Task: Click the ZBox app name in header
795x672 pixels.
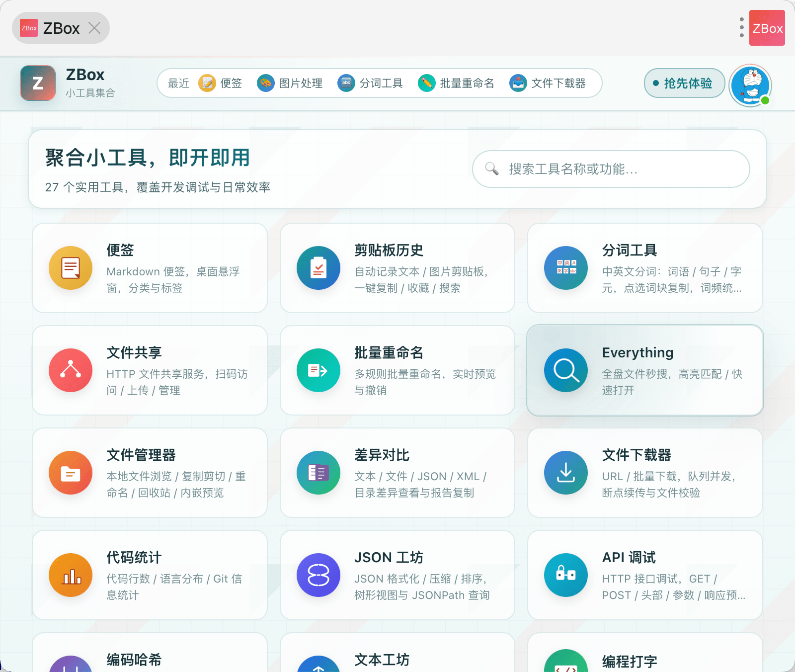Action: pyautogui.click(x=85, y=75)
